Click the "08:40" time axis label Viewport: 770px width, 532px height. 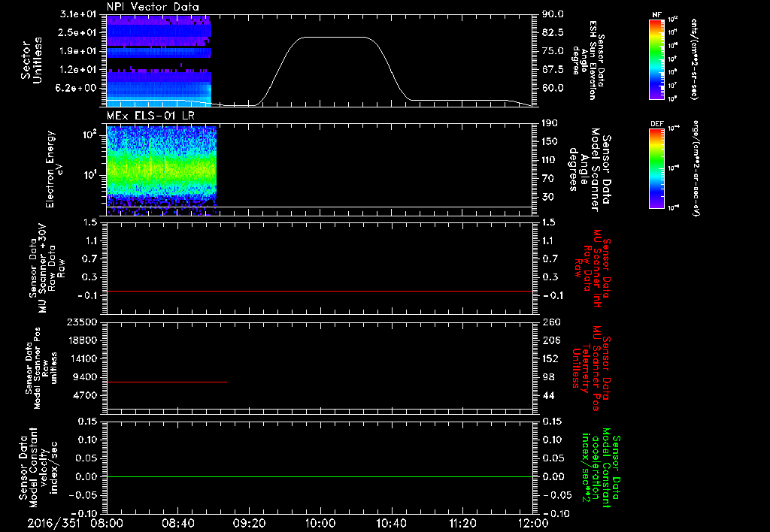click(177, 523)
